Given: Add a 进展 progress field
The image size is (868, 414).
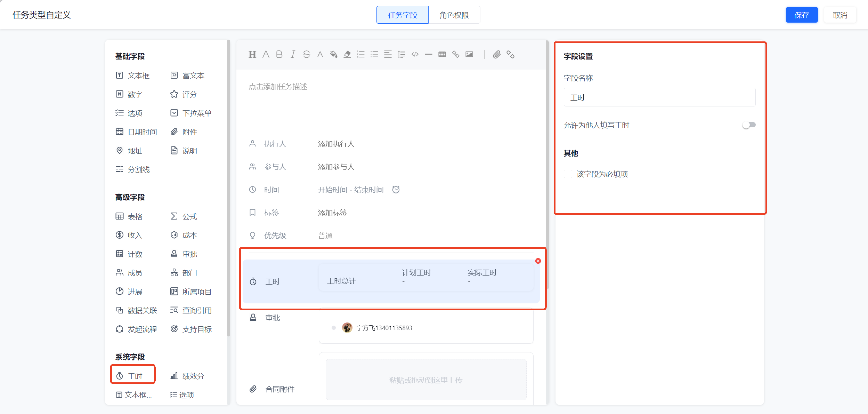Looking at the screenshot, I should [x=129, y=292].
